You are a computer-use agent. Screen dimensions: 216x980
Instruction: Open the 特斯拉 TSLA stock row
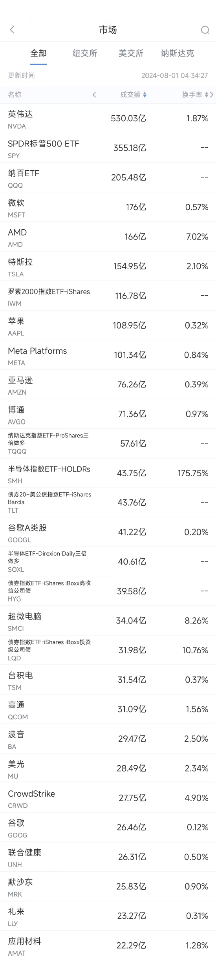(108, 266)
